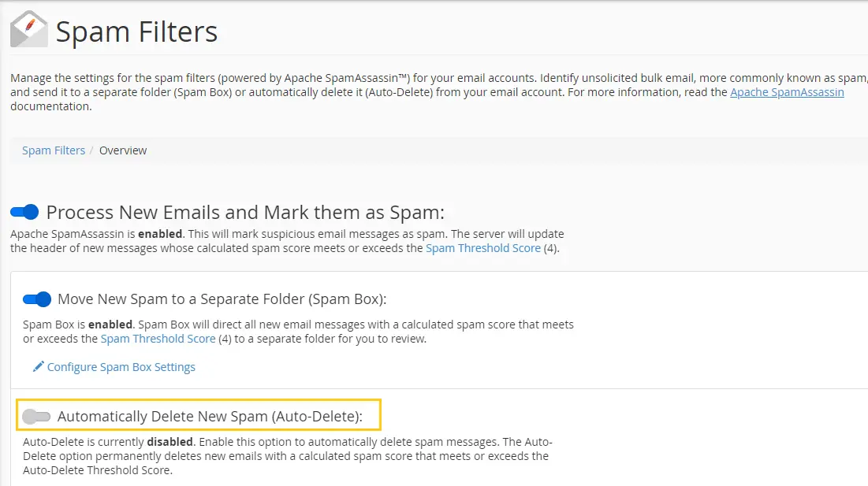Click the bold 'enabled' word after Apache SpamAssassin is

click(x=160, y=234)
